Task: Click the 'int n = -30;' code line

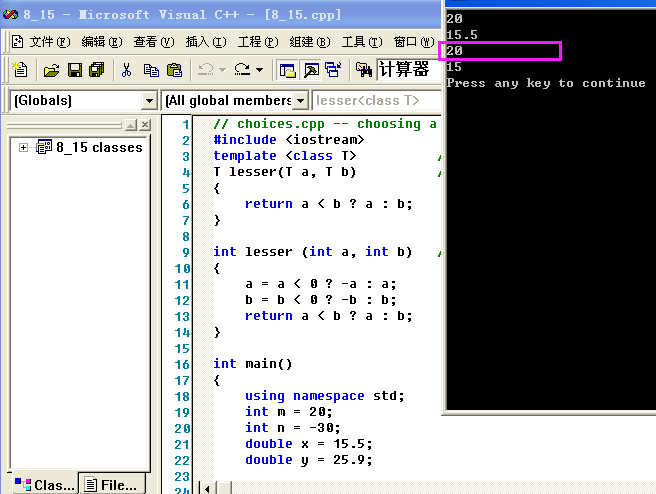Action: click(292, 428)
